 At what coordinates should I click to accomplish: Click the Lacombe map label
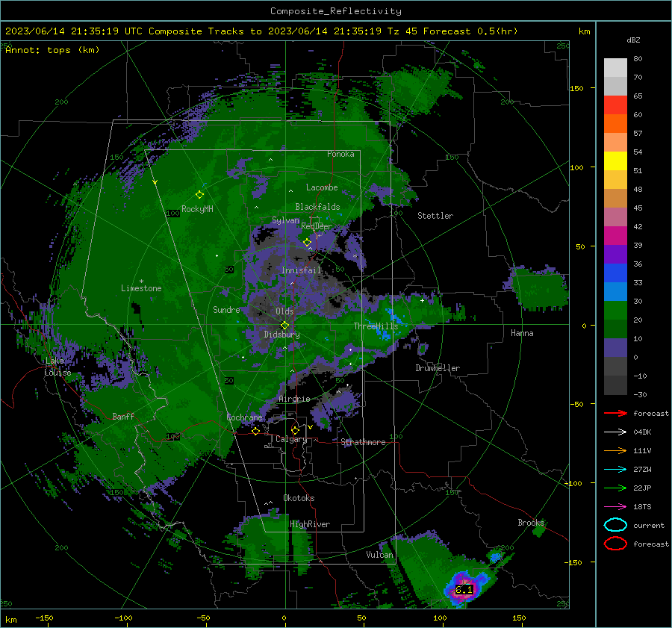322,187
